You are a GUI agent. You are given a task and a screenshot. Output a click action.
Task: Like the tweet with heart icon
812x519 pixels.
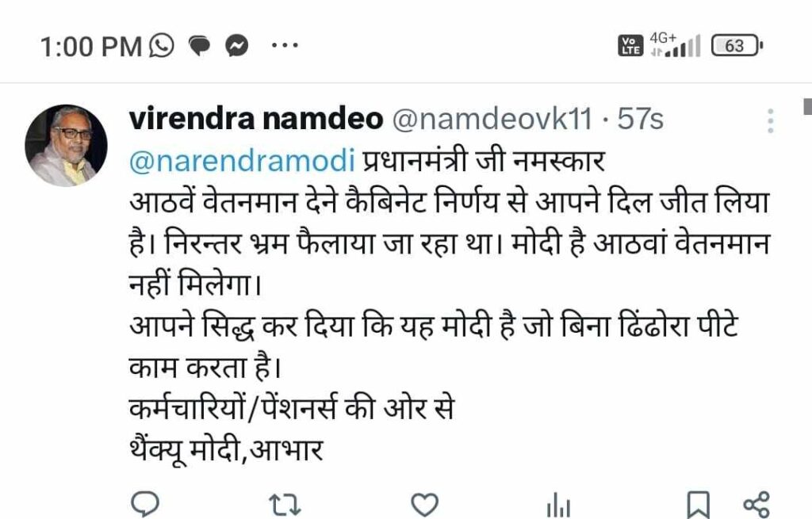(424, 505)
